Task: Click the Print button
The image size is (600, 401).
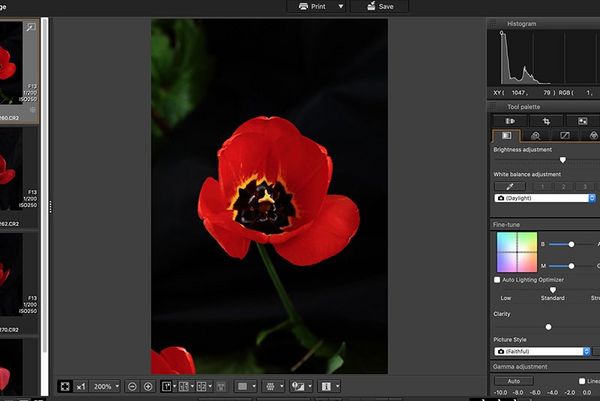Action: tap(312, 7)
